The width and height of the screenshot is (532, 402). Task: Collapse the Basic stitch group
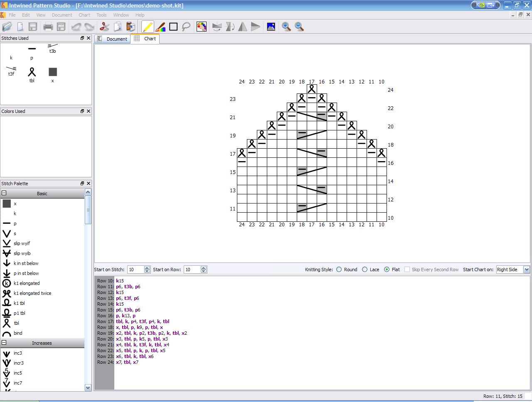click(4, 193)
